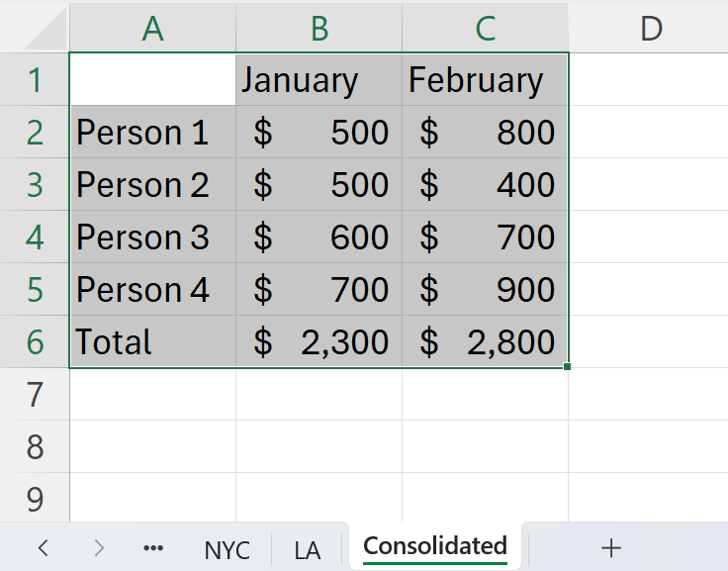Click the $2,800 February total cell
The width and height of the screenshot is (728, 571).
tap(485, 342)
